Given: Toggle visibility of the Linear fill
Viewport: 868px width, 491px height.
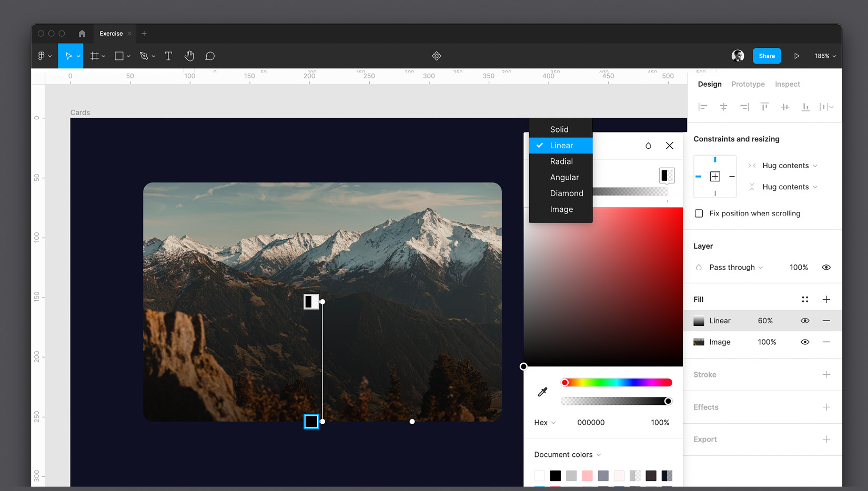Looking at the screenshot, I should [805, 321].
